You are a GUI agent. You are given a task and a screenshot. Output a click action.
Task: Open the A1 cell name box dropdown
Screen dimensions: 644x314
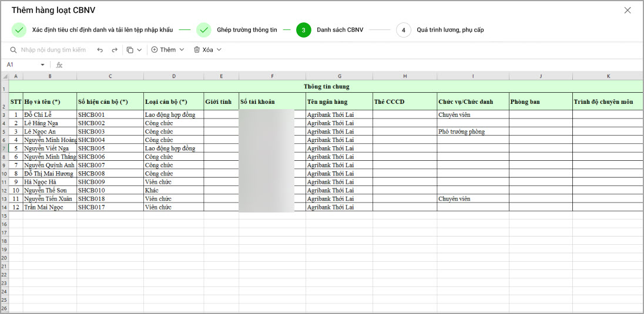(x=43, y=65)
